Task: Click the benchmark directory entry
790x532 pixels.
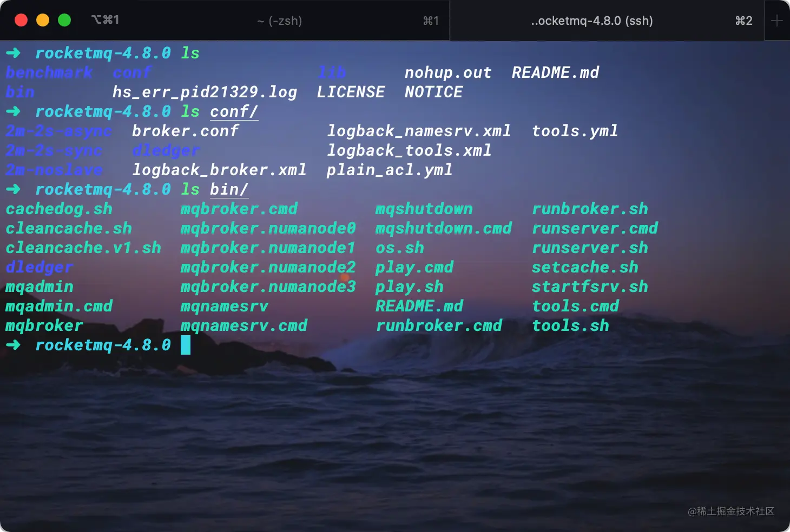Action: (x=49, y=72)
